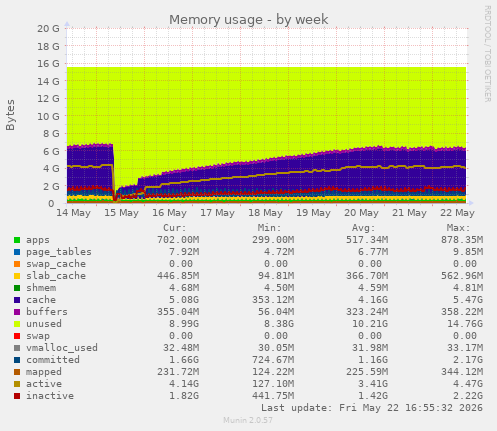The image size is (497, 431).
Task: Select the 'apps' legend label
Action: 38,240
